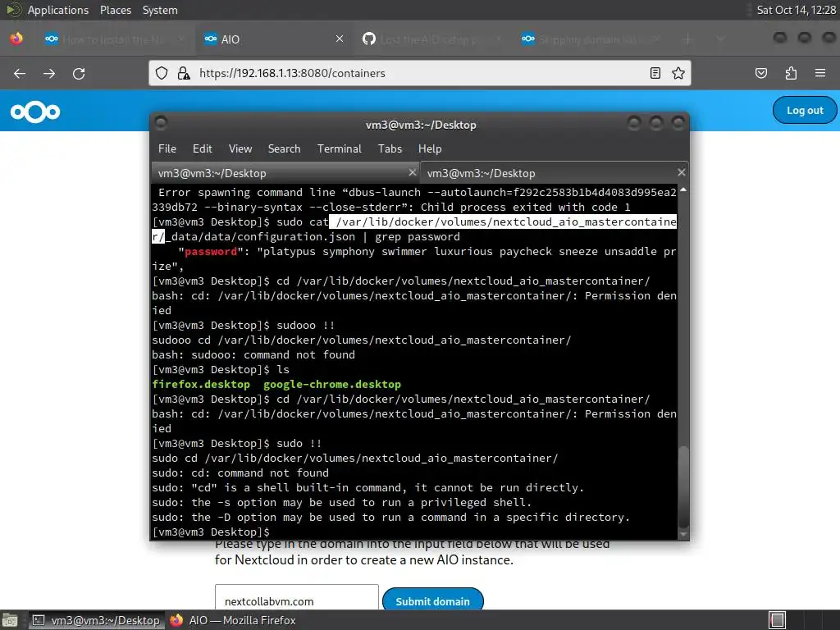Screen dimensions: 840x630
Task: Open a new Firefox tab with plus
Action: (x=688, y=39)
